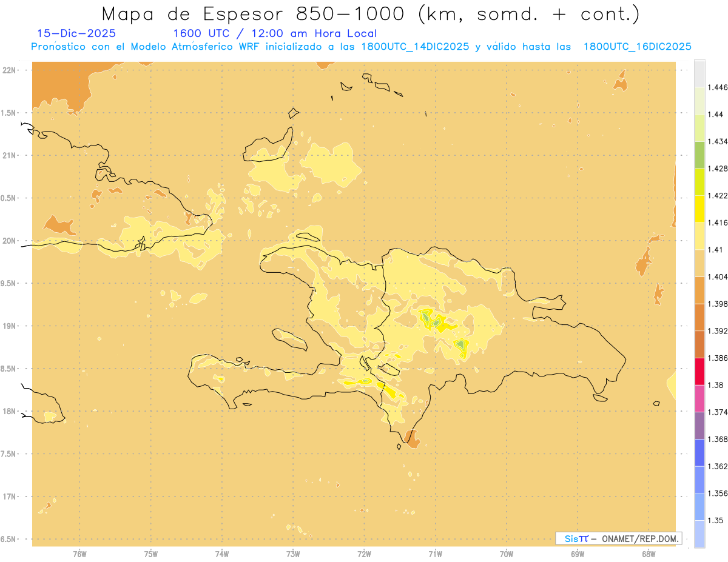This screenshot has width=728, height=562.
Task: Click the pink colorbar segment above 1.374
Action: pyautogui.click(x=699, y=398)
